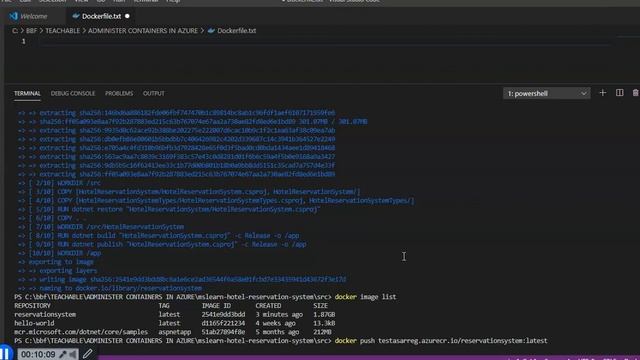This screenshot has height=360, width=640.
Task: Click the 'CREATED' column header
Action: click(268, 306)
